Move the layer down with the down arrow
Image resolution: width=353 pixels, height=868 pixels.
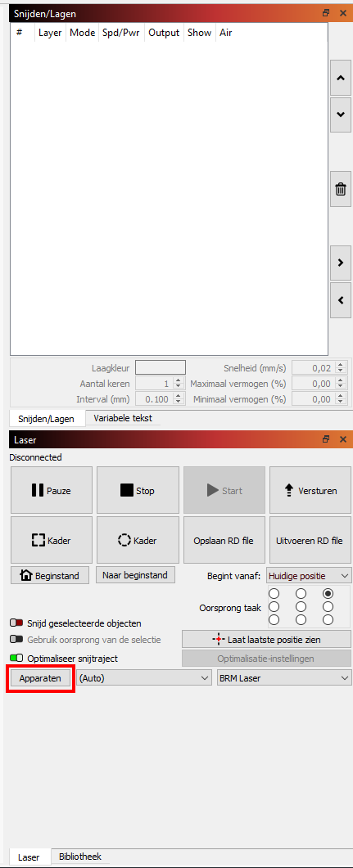point(340,115)
